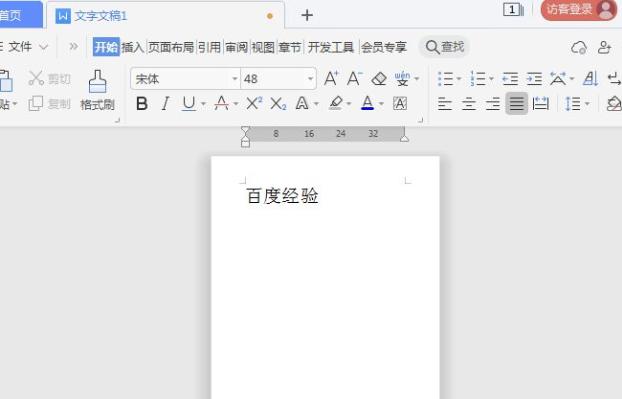
Task: Open font dialog launcher corner
Action: tap(420, 120)
